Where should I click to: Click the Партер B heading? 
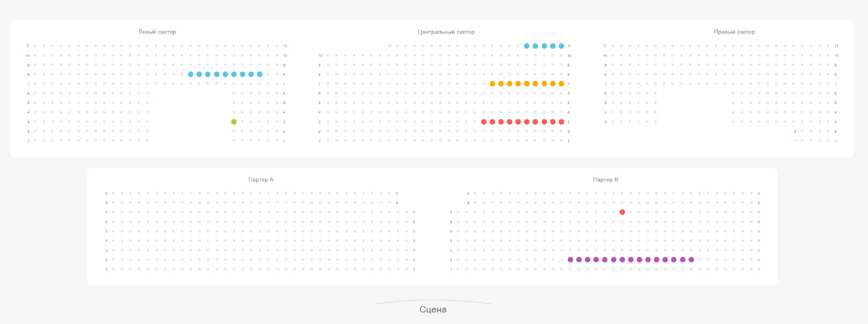(x=605, y=179)
